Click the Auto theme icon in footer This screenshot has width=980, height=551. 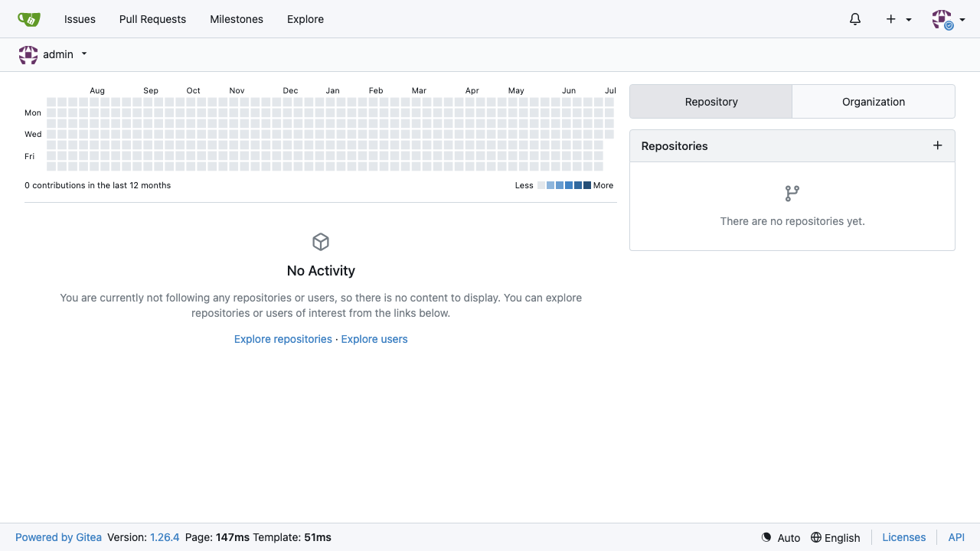click(766, 537)
